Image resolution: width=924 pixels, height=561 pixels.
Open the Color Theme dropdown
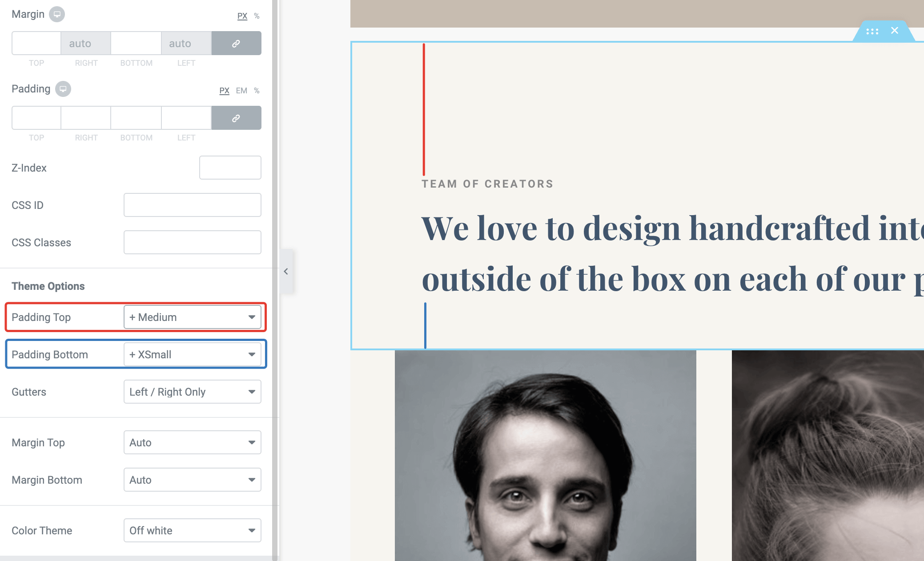(192, 531)
